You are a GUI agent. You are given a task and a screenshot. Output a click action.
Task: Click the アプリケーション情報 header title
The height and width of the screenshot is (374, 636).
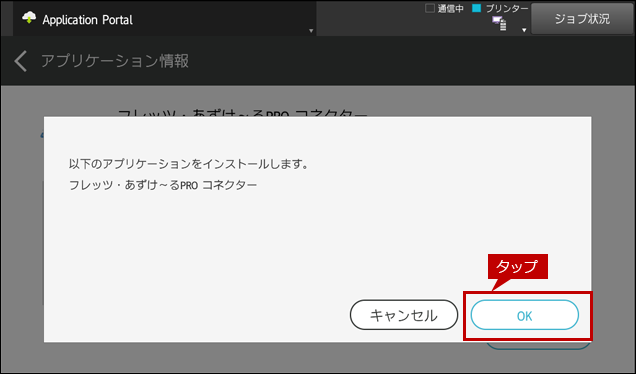(x=115, y=61)
